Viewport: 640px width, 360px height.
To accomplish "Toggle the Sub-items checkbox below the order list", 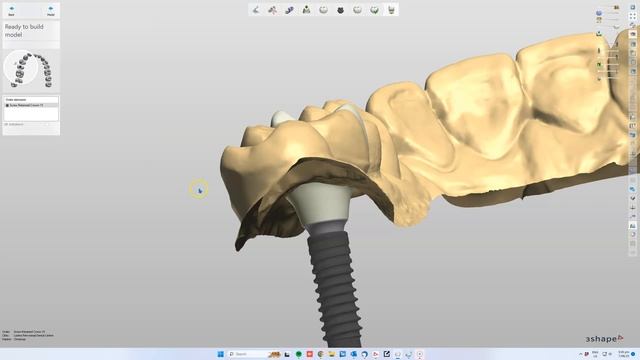I will pyautogui.click(x=6, y=124).
